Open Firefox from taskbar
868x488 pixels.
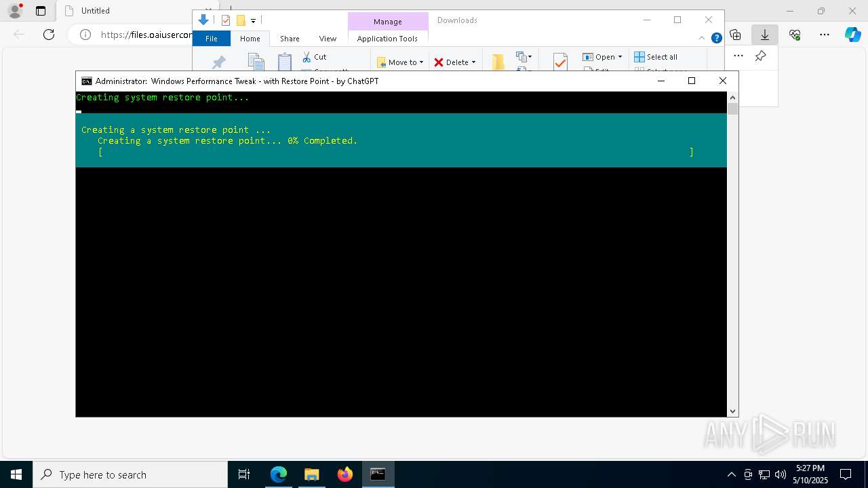click(x=345, y=474)
